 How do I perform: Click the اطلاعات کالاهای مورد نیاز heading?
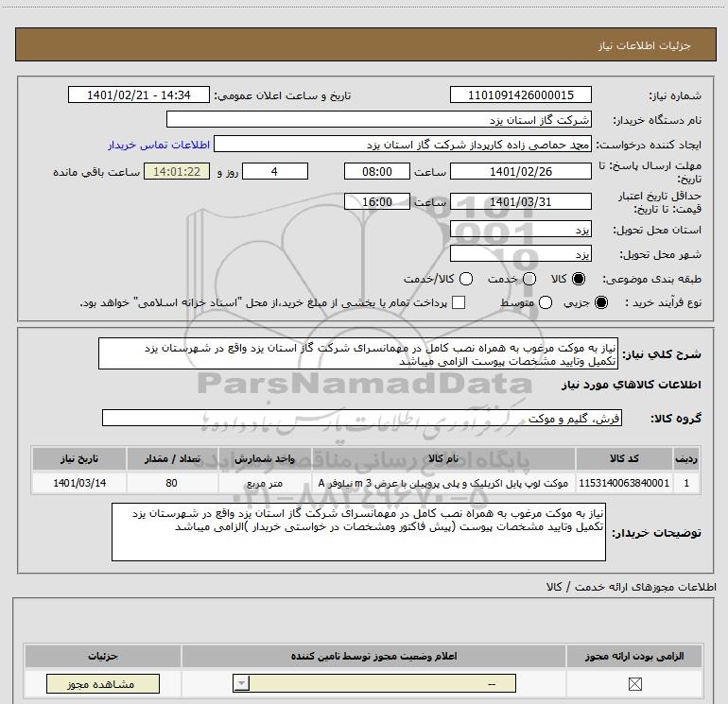(631, 385)
